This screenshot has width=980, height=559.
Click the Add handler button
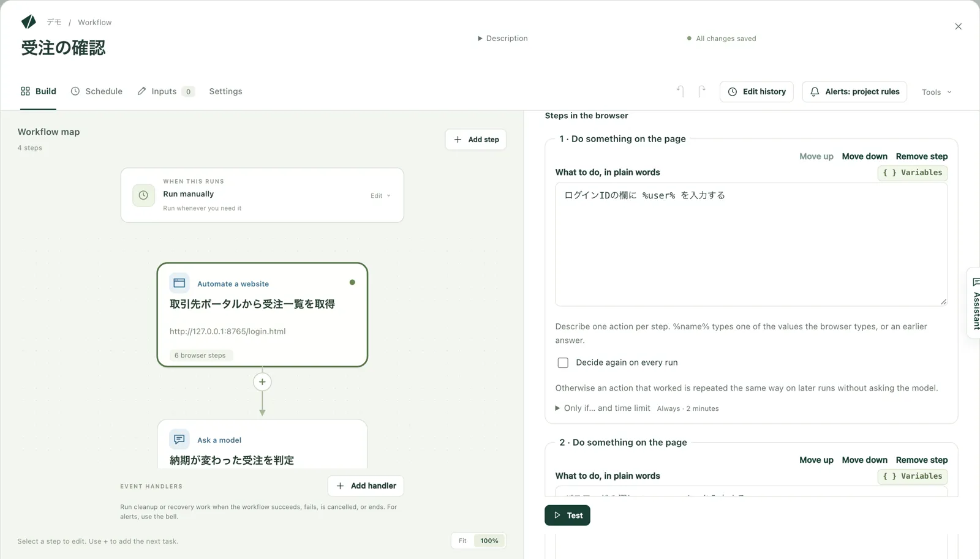[x=366, y=486]
